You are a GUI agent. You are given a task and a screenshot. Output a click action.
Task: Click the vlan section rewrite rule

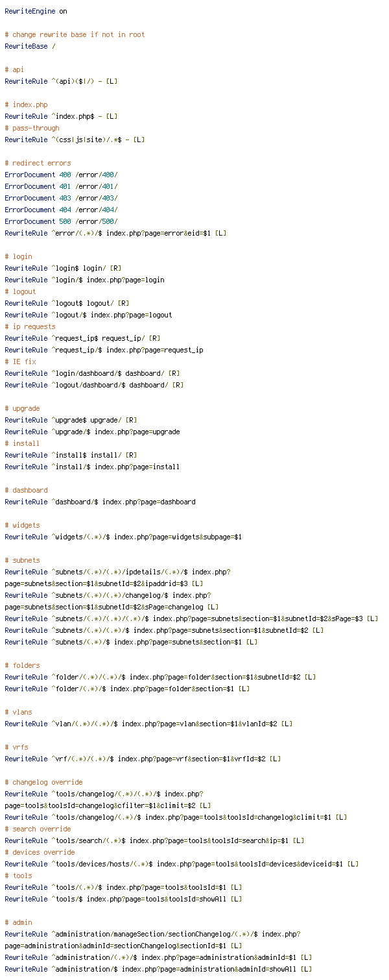(x=148, y=724)
